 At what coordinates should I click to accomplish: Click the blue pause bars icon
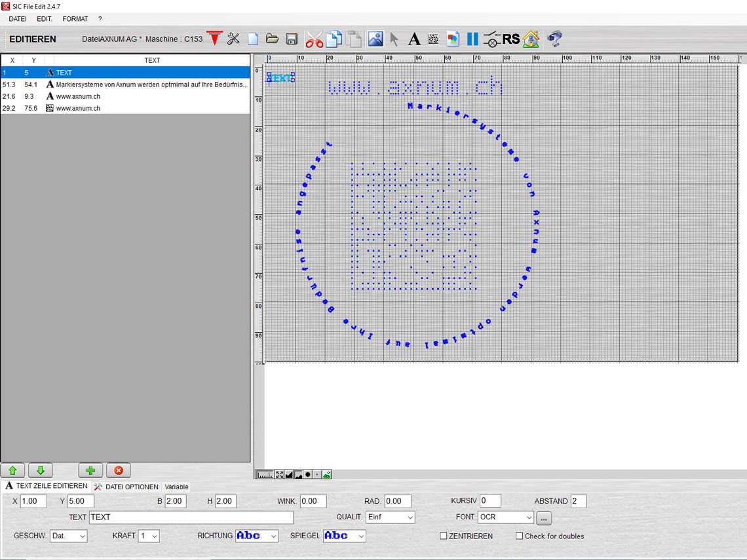click(472, 39)
